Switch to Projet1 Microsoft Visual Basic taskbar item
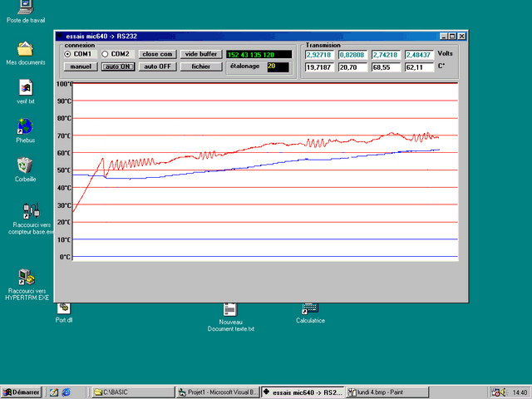532x399 pixels. point(218,392)
